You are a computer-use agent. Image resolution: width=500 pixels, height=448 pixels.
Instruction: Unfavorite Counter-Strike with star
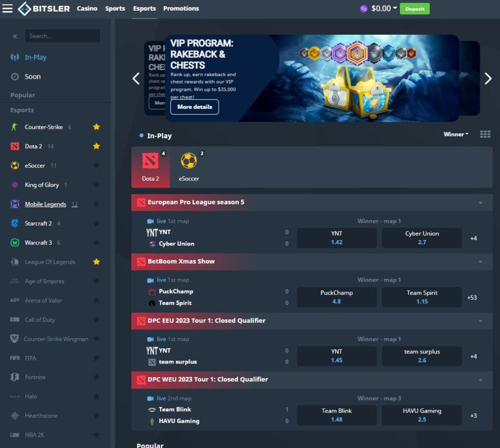96,127
